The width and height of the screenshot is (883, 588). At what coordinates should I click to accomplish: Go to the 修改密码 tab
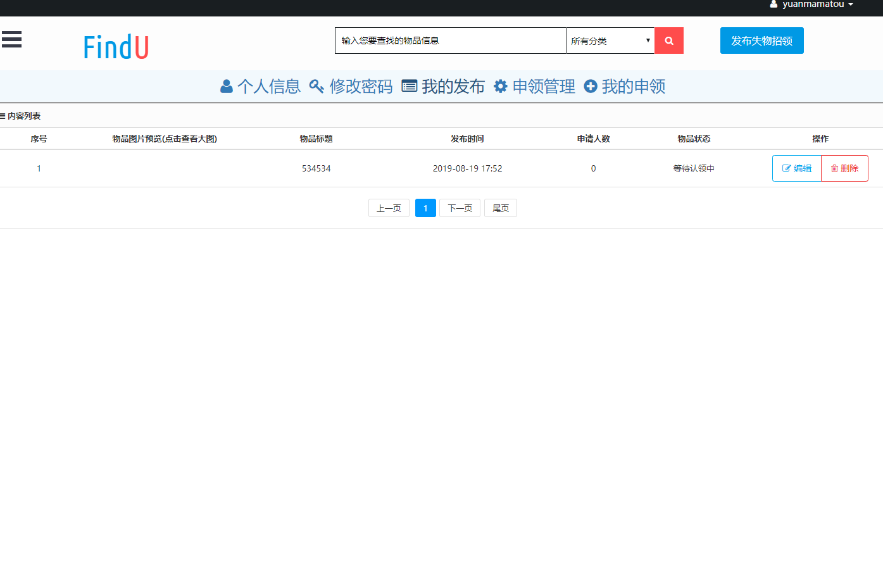pyautogui.click(x=361, y=87)
